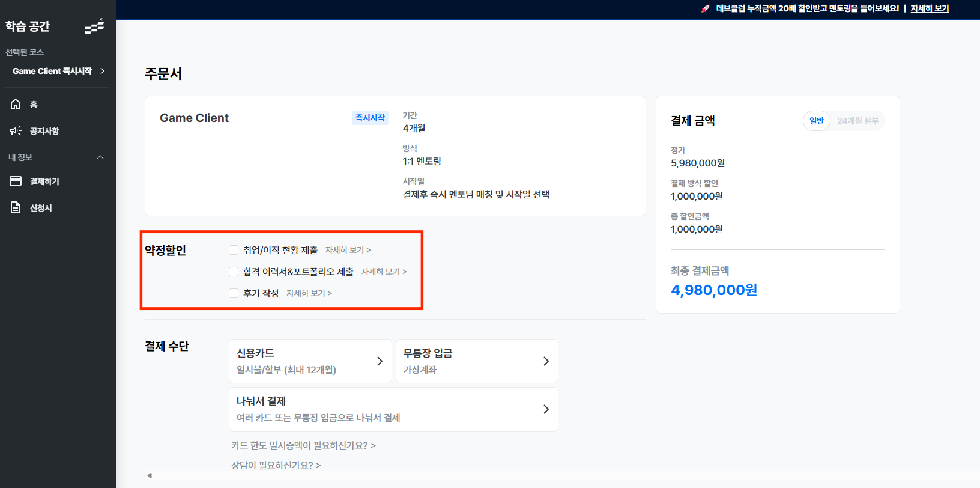980x488 pixels.
Task: Click the 5,980,000원 list price text
Action: pyautogui.click(x=698, y=163)
